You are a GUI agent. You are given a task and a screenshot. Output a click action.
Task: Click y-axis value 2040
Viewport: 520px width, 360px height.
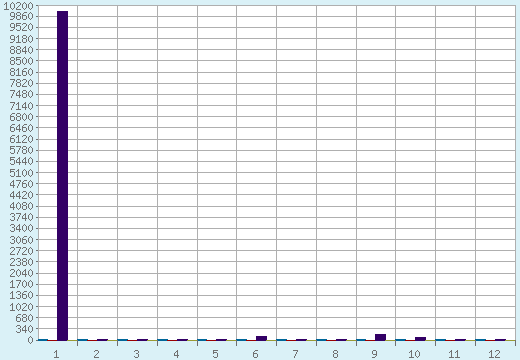tap(22, 273)
